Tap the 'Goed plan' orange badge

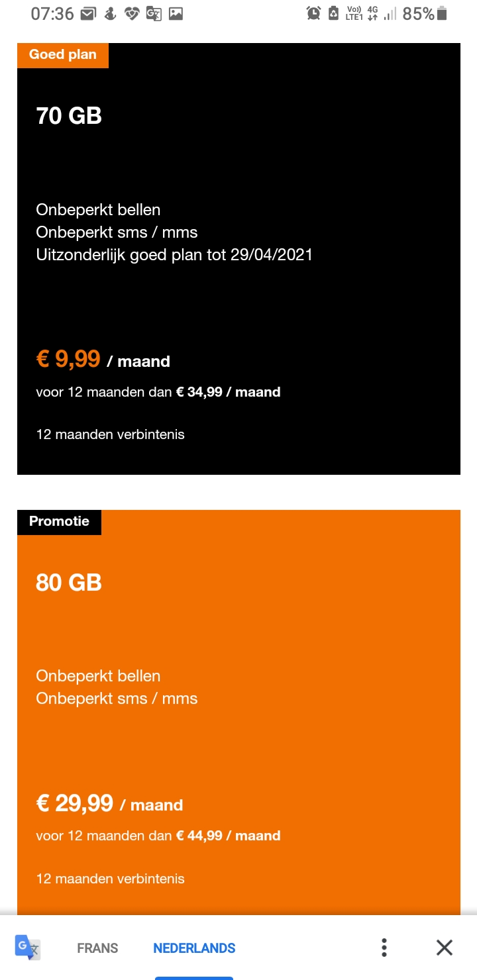(63, 55)
